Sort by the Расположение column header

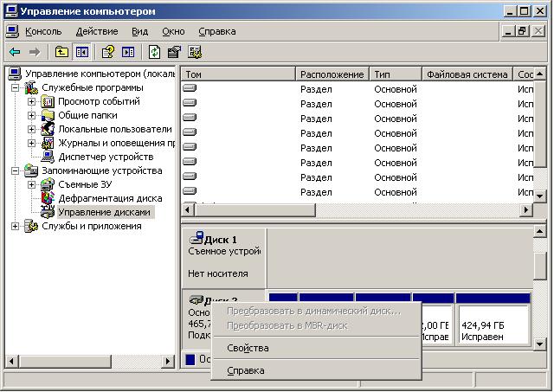pyautogui.click(x=333, y=74)
